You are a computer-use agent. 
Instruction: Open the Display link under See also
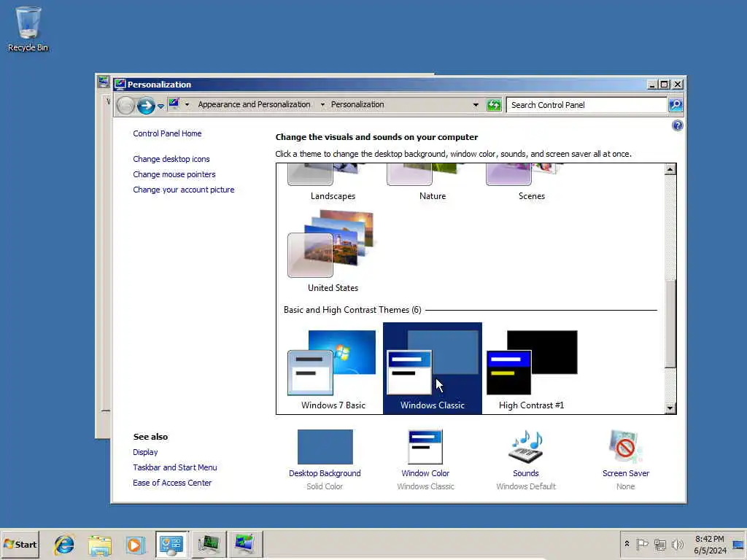[145, 452]
